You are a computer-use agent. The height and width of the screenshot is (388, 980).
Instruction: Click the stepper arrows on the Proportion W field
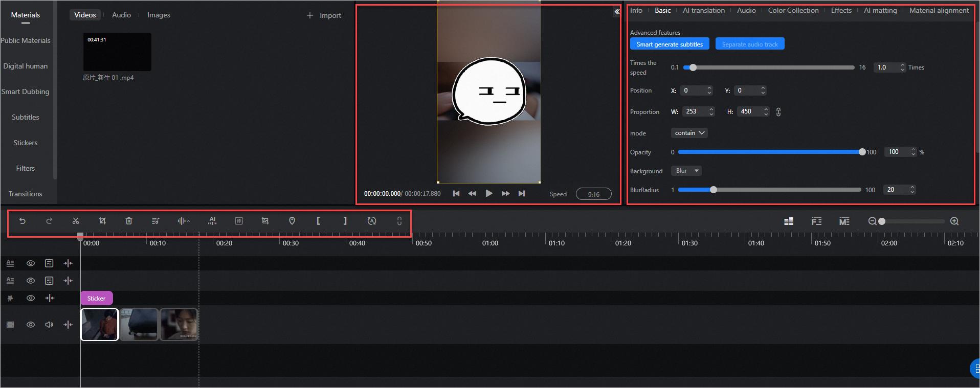(x=711, y=111)
